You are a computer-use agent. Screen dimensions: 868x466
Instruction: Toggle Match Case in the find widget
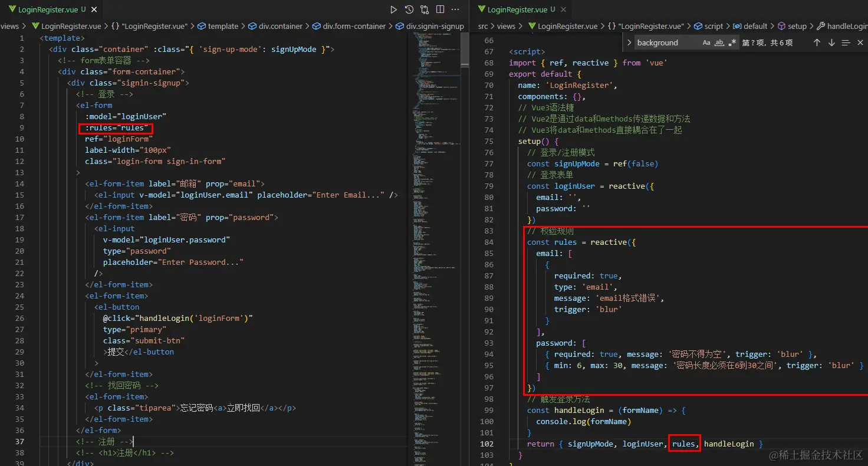(x=706, y=42)
